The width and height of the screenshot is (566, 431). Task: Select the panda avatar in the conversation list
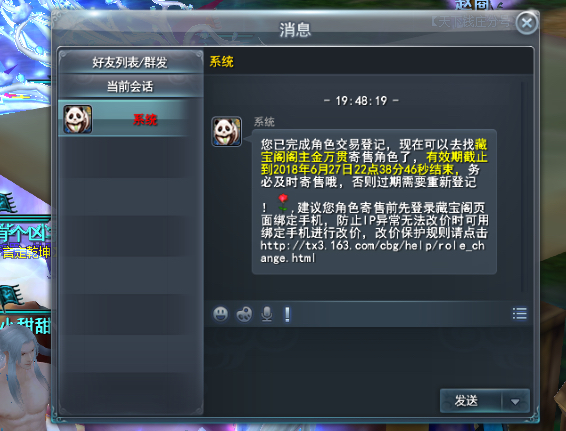point(78,119)
